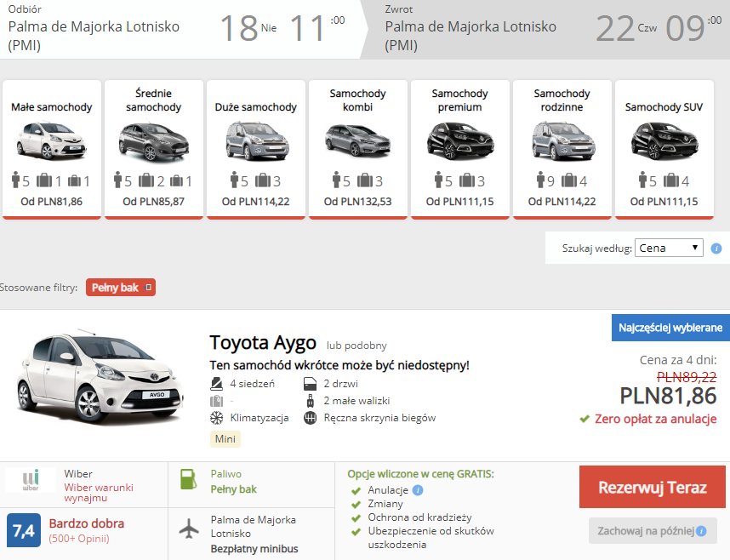Image resolution: width=730 pixels, height=560 pixels.
Task: Click the seat icon by 4 siedzeń
Action: click(216, 384)
